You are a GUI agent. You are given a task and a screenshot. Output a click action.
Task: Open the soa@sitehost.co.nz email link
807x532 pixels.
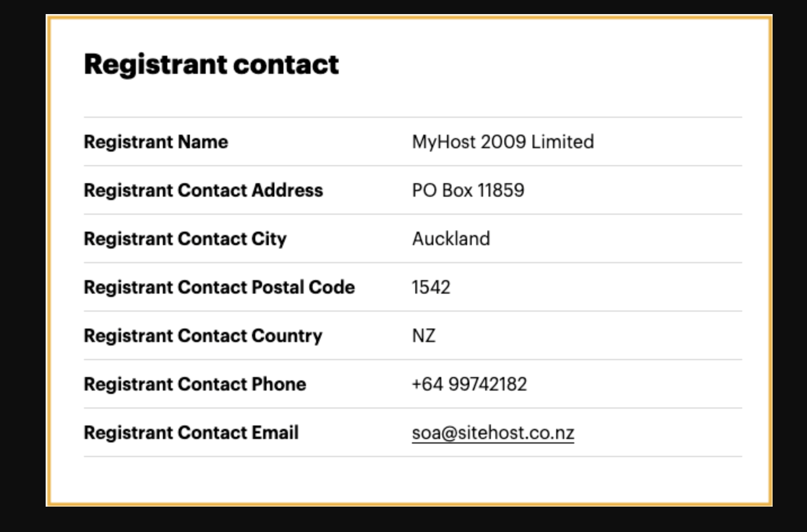coord(493,433)
